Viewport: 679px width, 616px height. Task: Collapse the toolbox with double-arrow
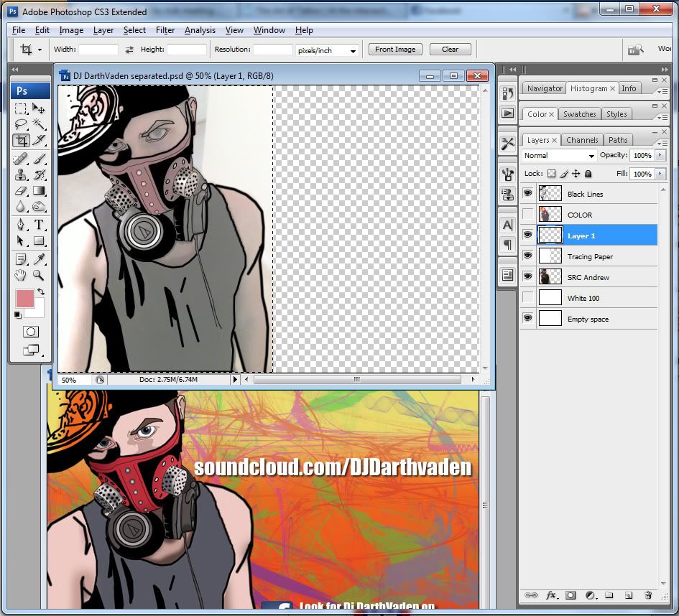[15, 69]
